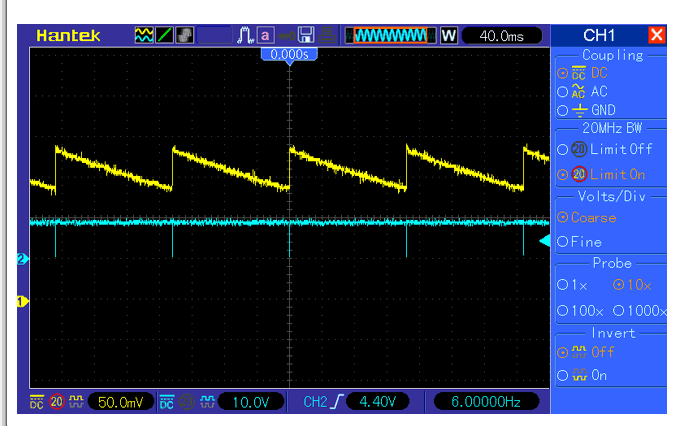The width and height of the screenshot is (700, 426).
Task: Click CH2 dimmed bandwidth limit icon
Action: coord(187,402)
